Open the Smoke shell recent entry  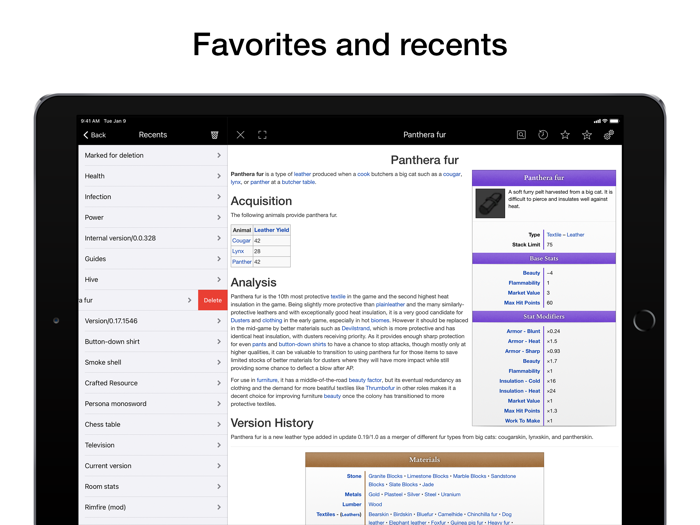tap(153, 362)
